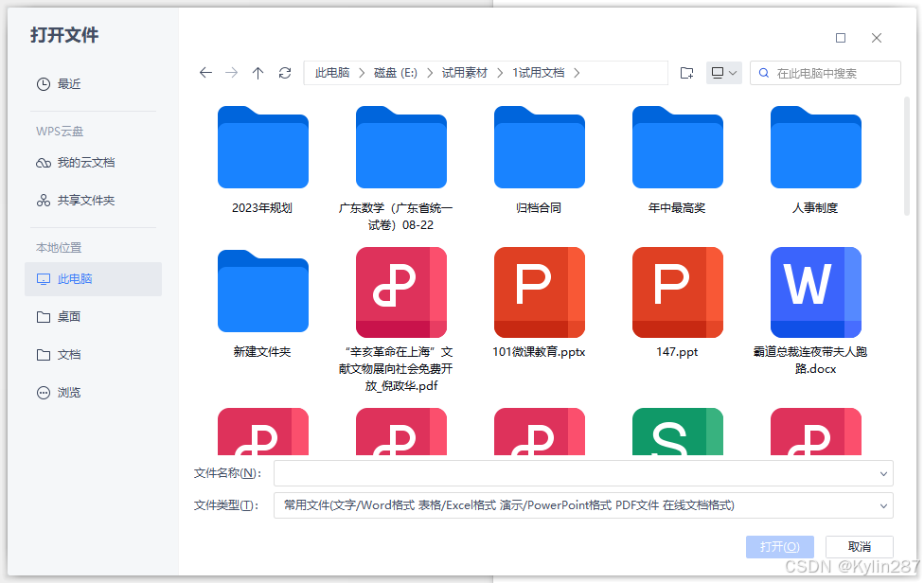Click the search box 在此电脑中搜索
This screenshot has width=924, height=583.
(x=825, y=73)
